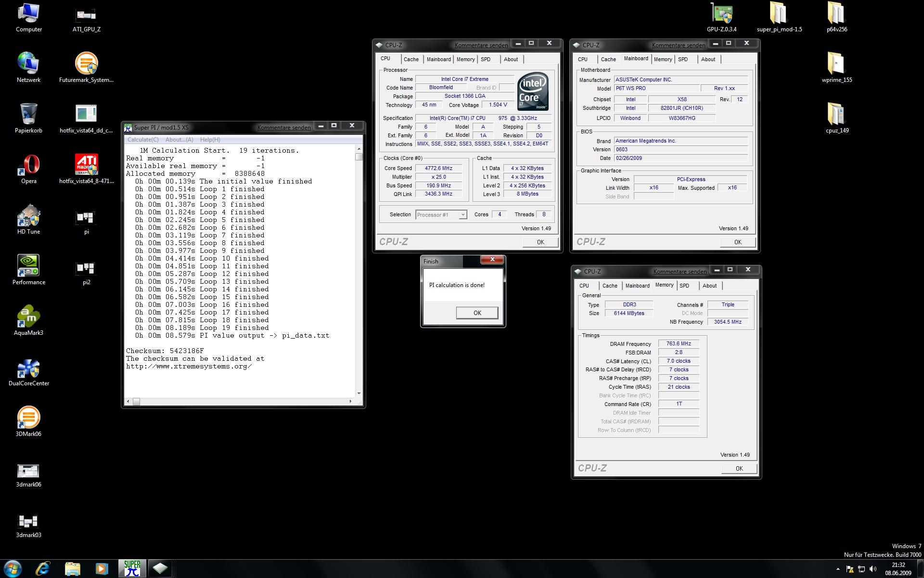
Task: Open Processor #1 selection dropdown
Action: pos(441,215)
